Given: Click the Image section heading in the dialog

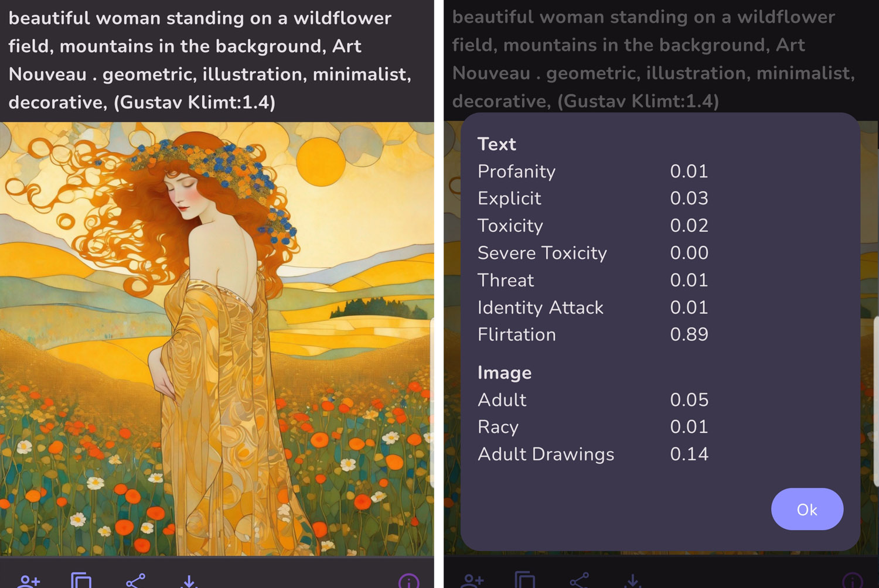Looking at the screenshot, I should (x=504, y=372).
